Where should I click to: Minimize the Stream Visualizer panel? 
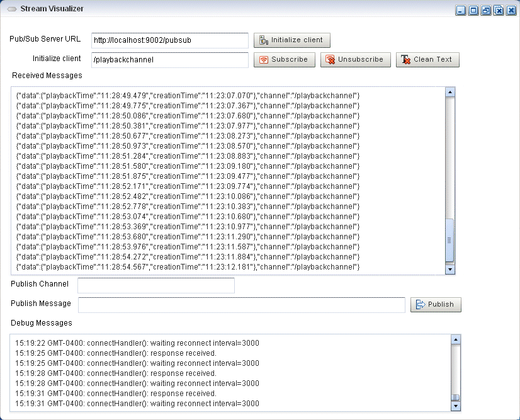point(461,10)
